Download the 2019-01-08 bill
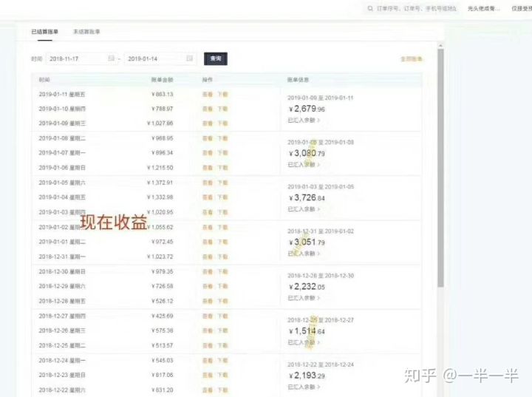This screenshot has width=532, height=397. tap(222, 138)
